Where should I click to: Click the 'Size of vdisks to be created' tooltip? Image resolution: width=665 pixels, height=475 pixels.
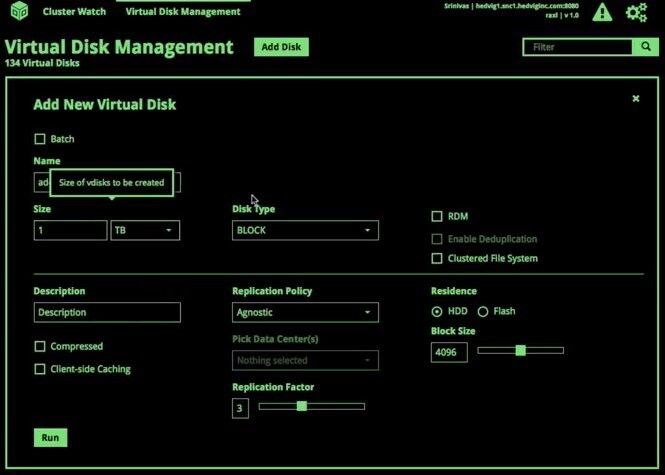(112, 183)
